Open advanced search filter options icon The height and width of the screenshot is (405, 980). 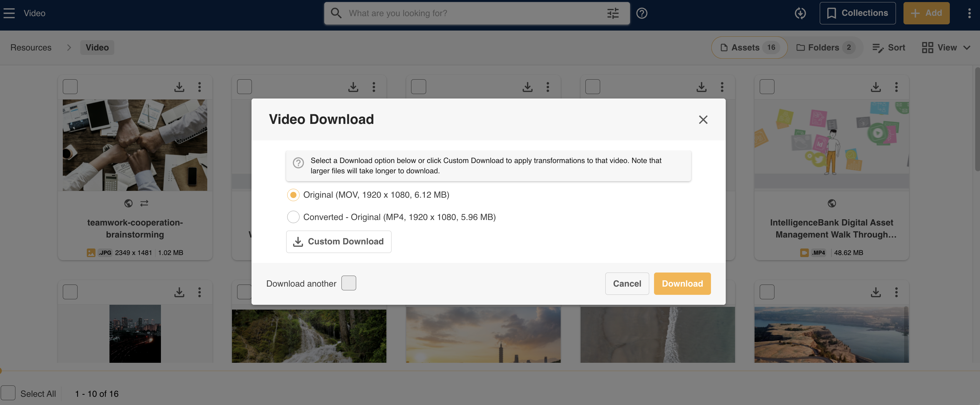612,13
